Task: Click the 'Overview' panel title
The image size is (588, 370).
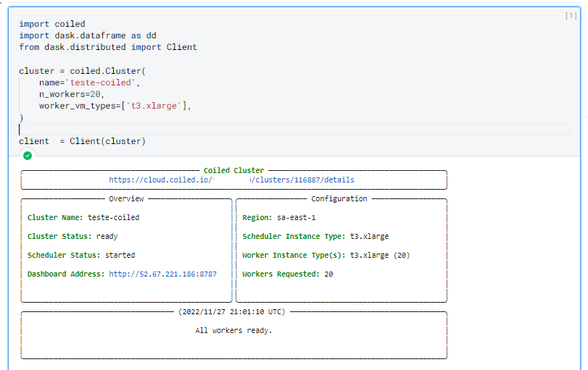Action: click(x=126, y=198)
